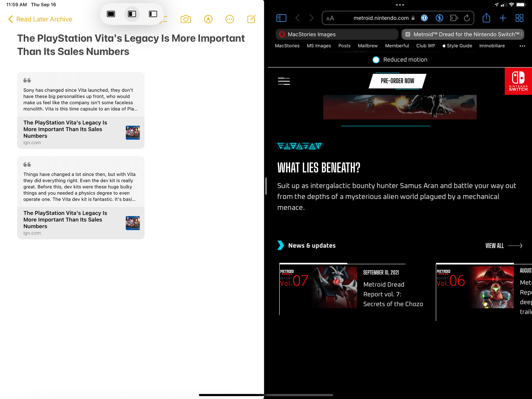The image size is (532, 399).
Task: Open the Report Vol. 07 thumbnail
Action: click(x=318, y=287)
